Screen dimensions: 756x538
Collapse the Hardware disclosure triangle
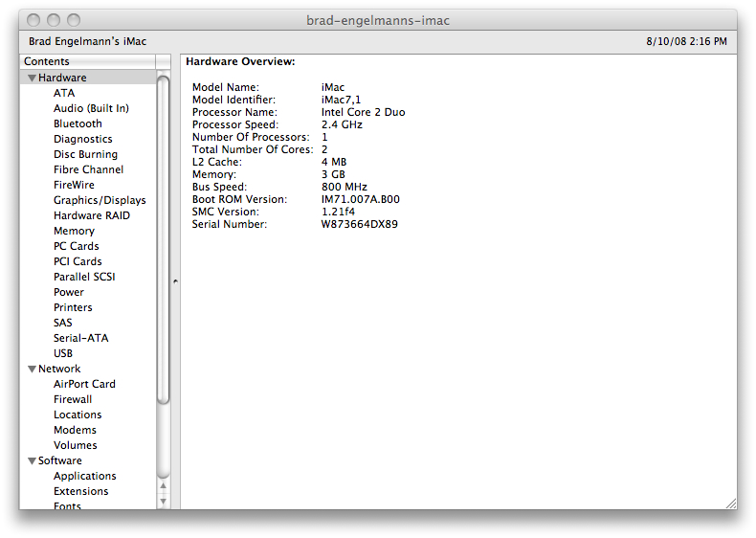[32, 78]
